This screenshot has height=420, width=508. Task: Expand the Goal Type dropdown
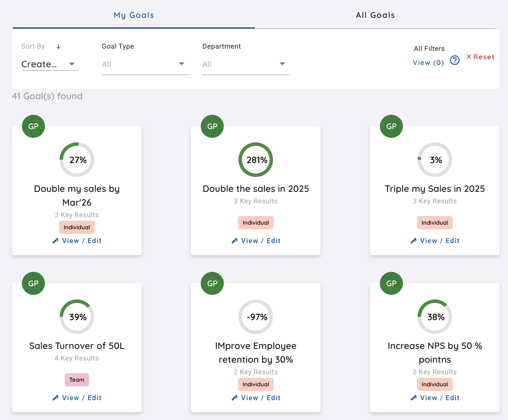(x=145, y=64)
